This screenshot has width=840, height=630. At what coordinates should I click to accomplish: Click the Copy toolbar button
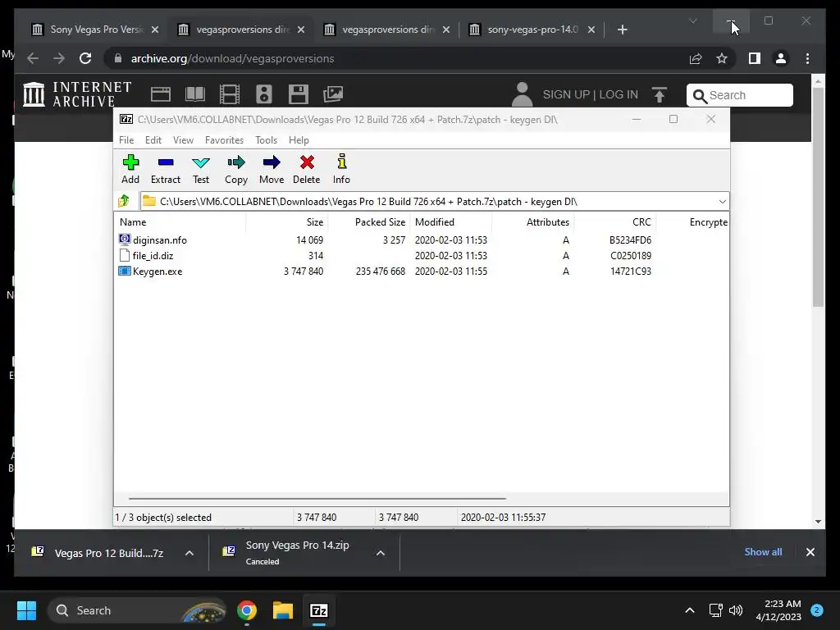point(236,169)
